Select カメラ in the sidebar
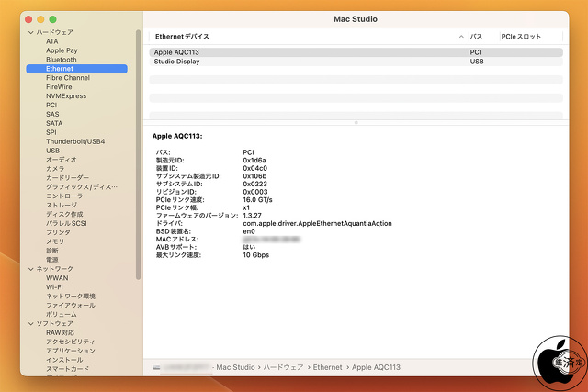This screenshot has width=588, height=392. coord(55,169)
